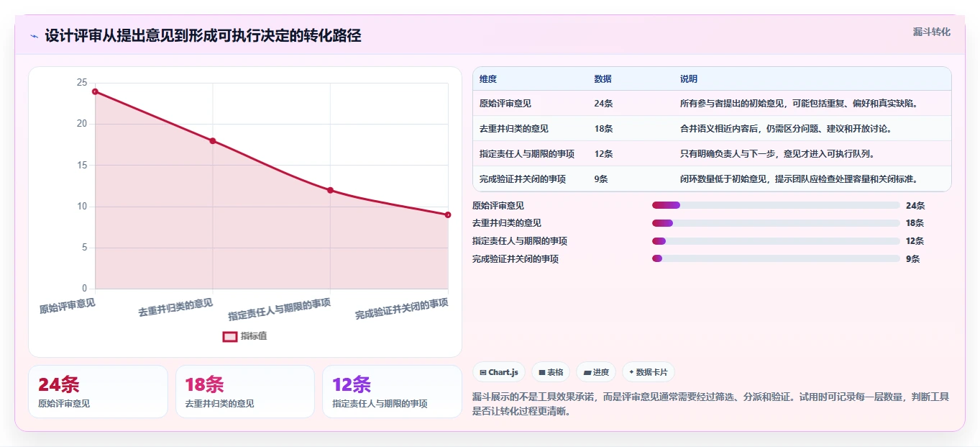Select the 原始评审意见 cell in the table
This screenshot has height=447, width=980.
pyautogui.click(x=505, y=104)
